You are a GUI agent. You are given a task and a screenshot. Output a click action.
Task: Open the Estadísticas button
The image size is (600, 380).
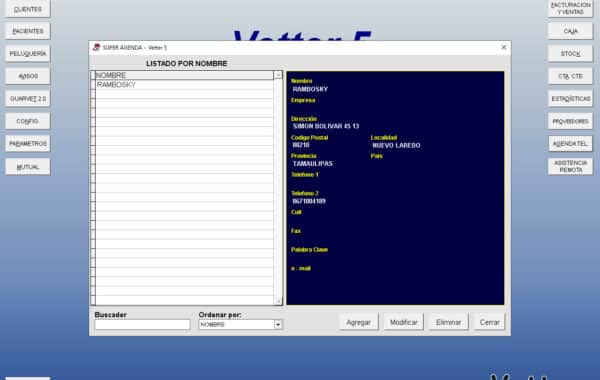[x=570, y=99]
